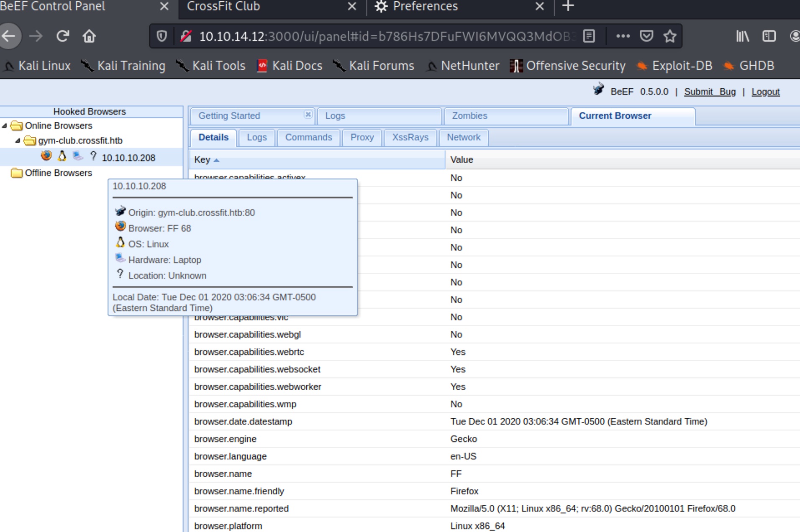Select gym-club.crossfit.htb folder label

tap(80, 141)
